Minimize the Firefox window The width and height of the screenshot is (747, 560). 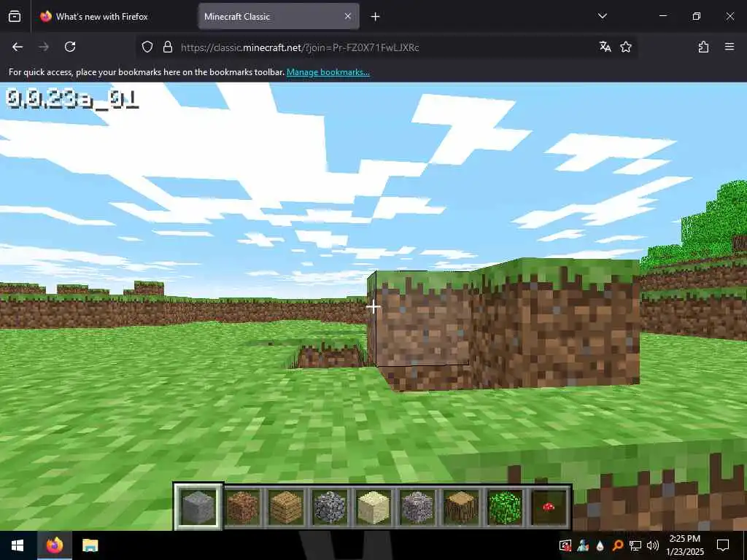[662, 16]
